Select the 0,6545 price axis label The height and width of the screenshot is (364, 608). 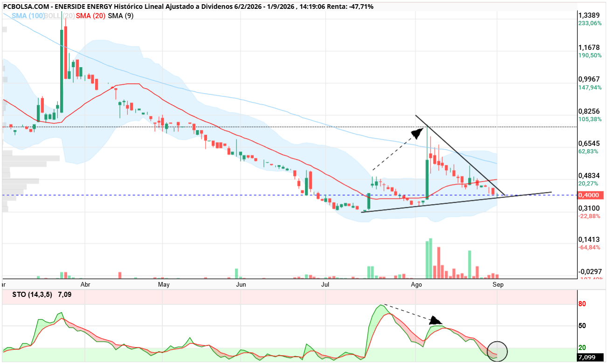(589, 143)
